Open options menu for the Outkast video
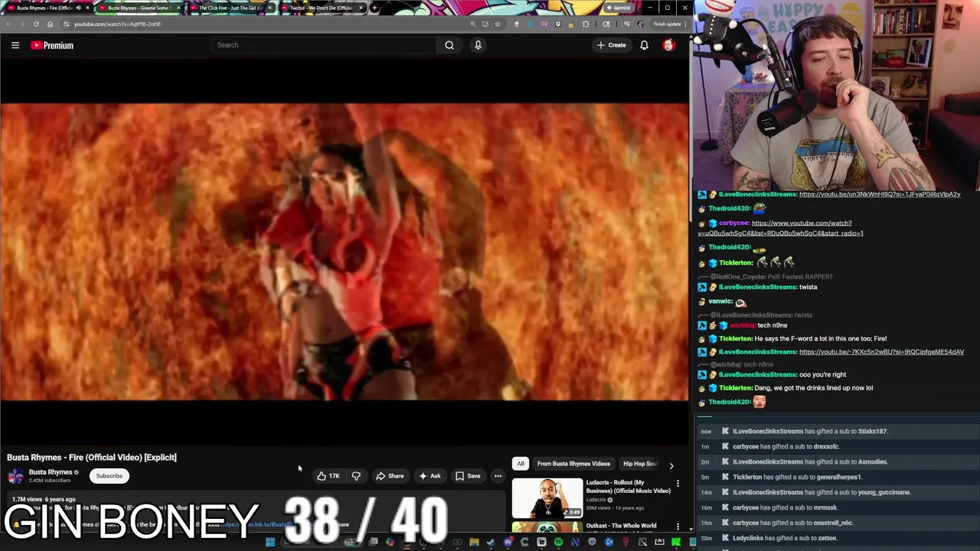 pos(678,527)
